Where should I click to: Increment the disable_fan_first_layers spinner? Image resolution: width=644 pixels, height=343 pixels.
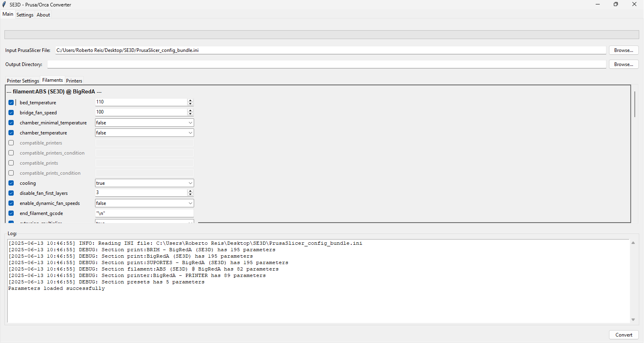tap(190, 191)
